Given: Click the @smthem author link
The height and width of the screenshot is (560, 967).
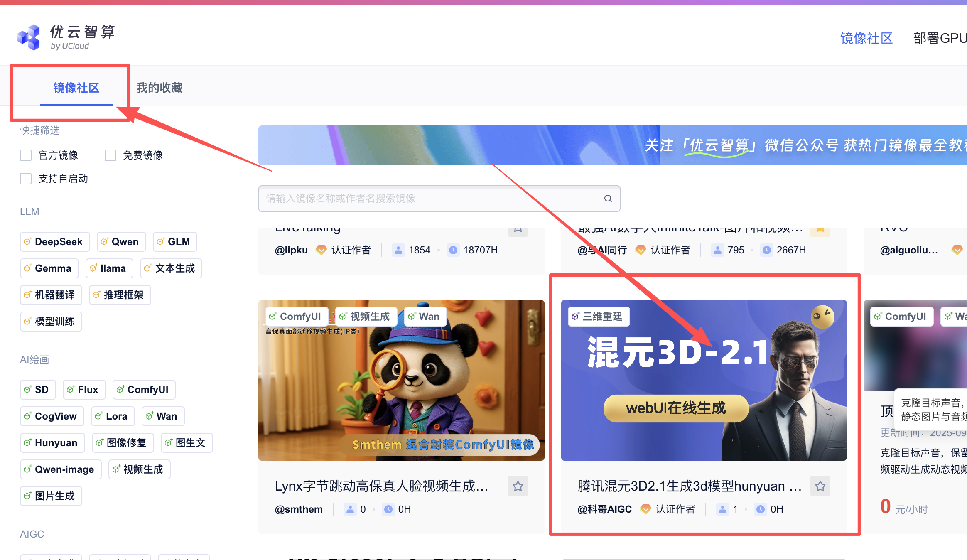Looking at the screenshot, I should point(299,509).
